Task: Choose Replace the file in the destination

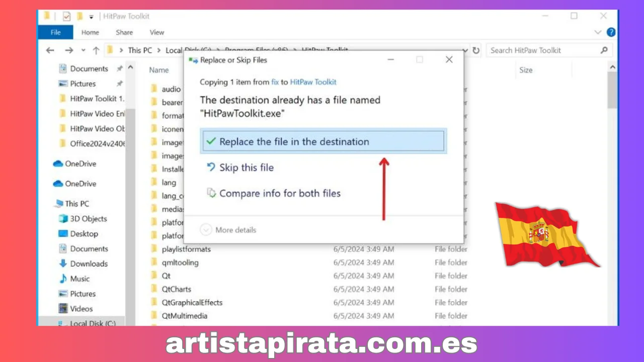Action: click(323, 141)
